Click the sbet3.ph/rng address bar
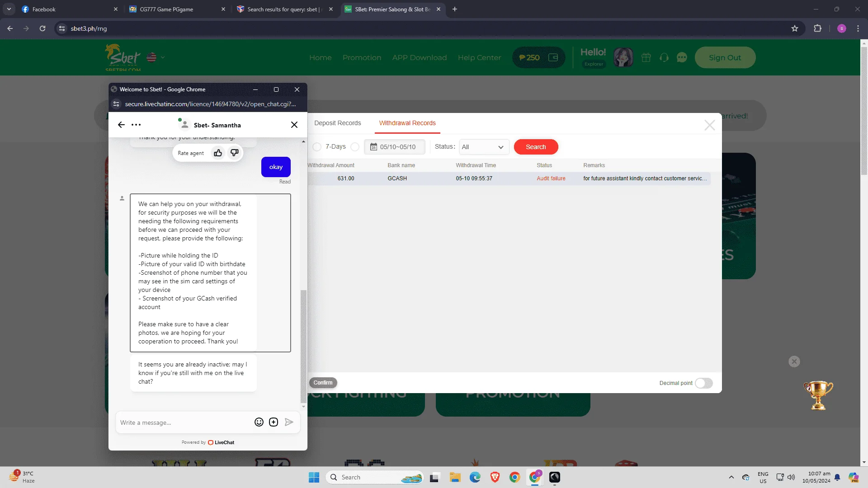 click(425, 28)
